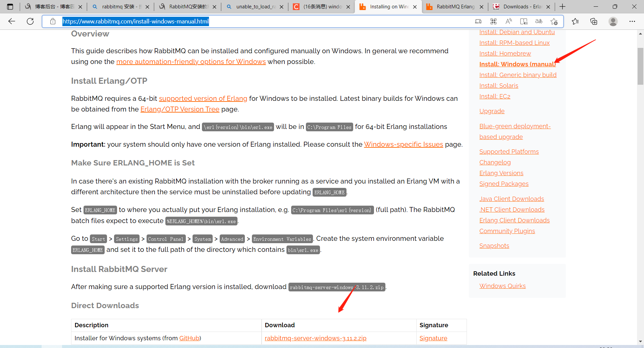This screenshot has height=348, width=644.
Task: Open the tab actions menu icon
Action: pyautogui.click(x=10, y=7)
